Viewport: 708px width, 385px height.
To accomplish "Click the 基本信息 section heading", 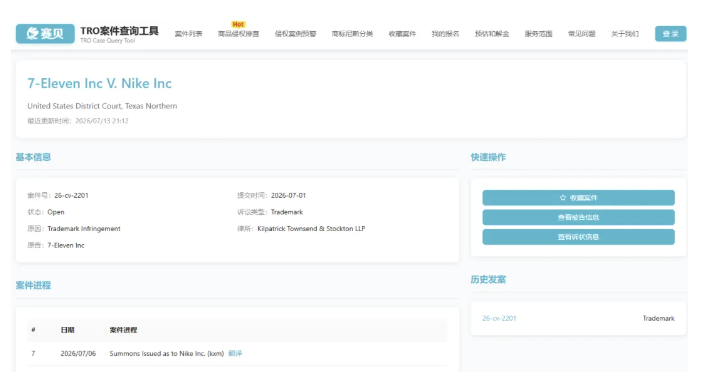I will pos(33,157).
